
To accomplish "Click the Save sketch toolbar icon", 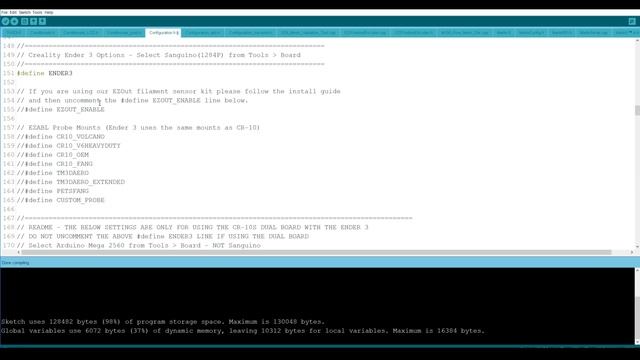I will pos(42,21).
